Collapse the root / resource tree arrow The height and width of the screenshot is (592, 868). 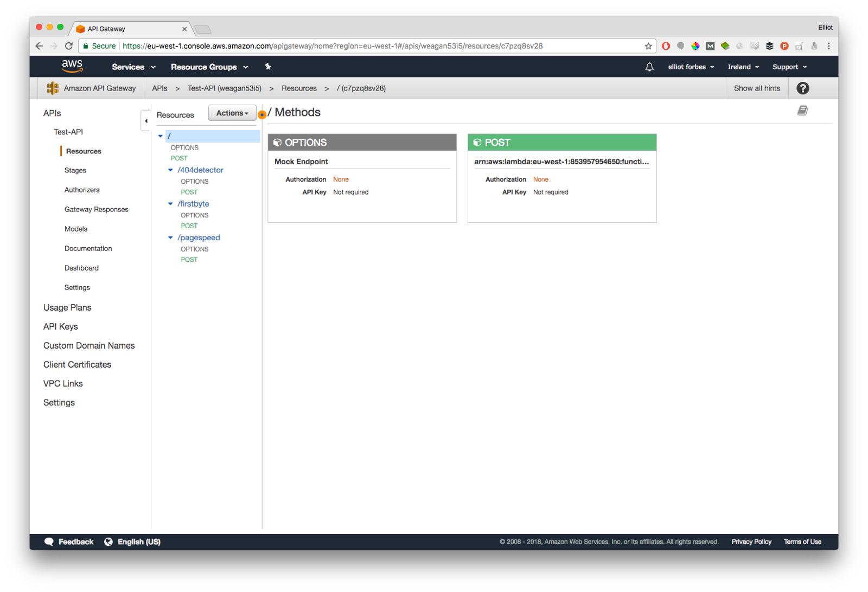coord(161,136)
